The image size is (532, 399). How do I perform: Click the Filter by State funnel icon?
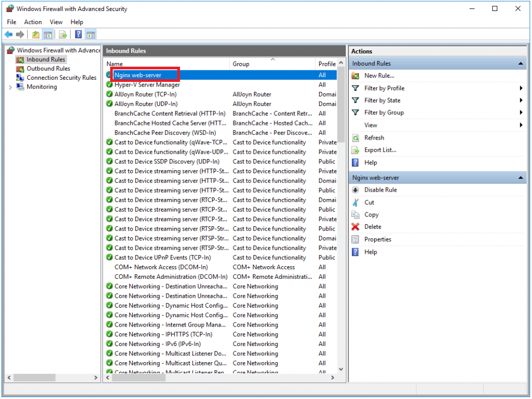point(355,100)
